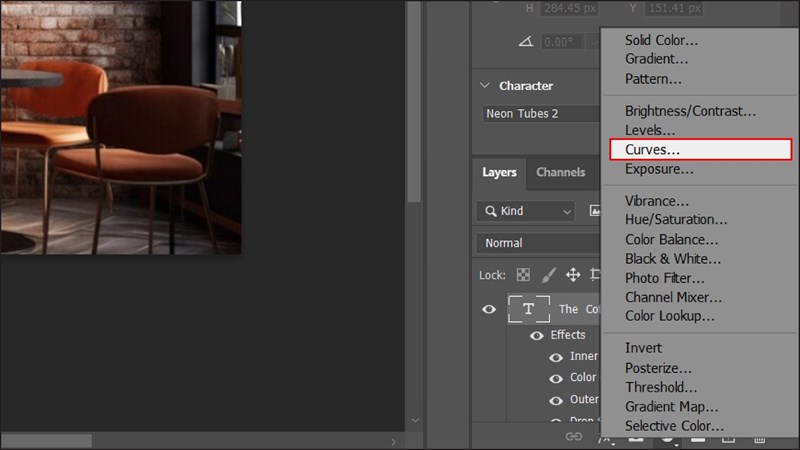Select Channel Mixer… menu item
The image size is (800, 450).
[x=673, y=297]
